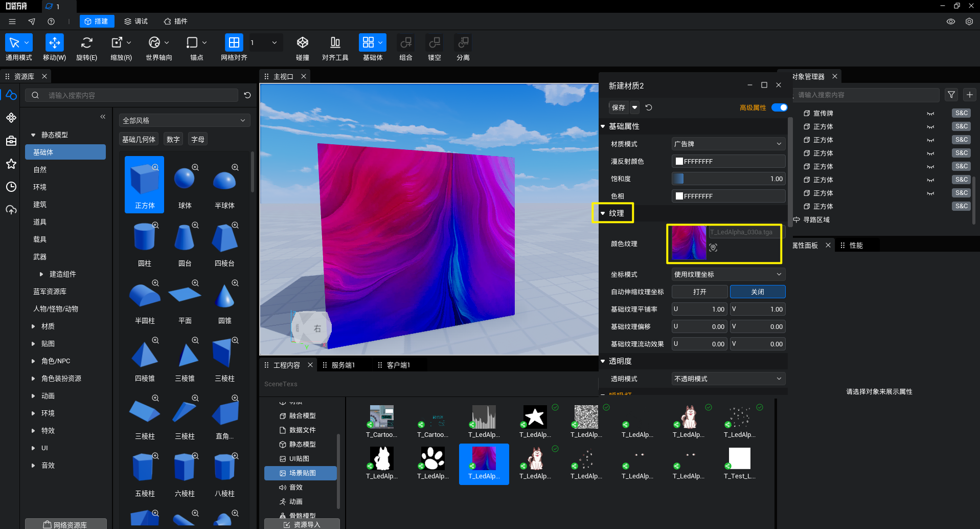Toggle 高级属性 advanced properties switch
The height and width of the screenshot is (529, 980).
click(x=779, y=107)
